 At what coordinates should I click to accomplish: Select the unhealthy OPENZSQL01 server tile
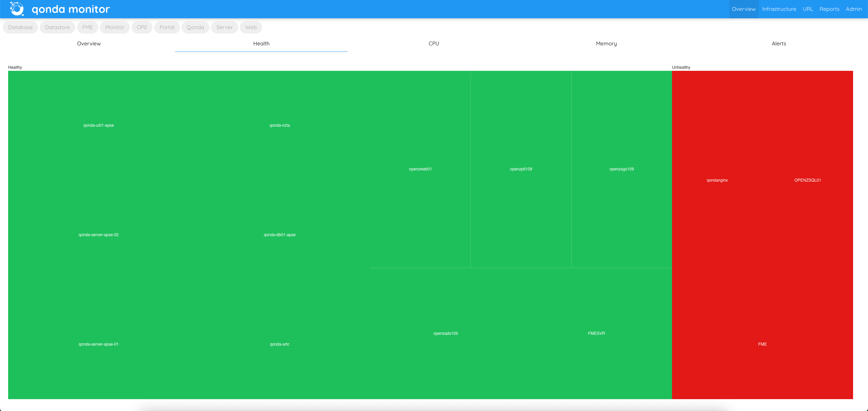(808, 180)
